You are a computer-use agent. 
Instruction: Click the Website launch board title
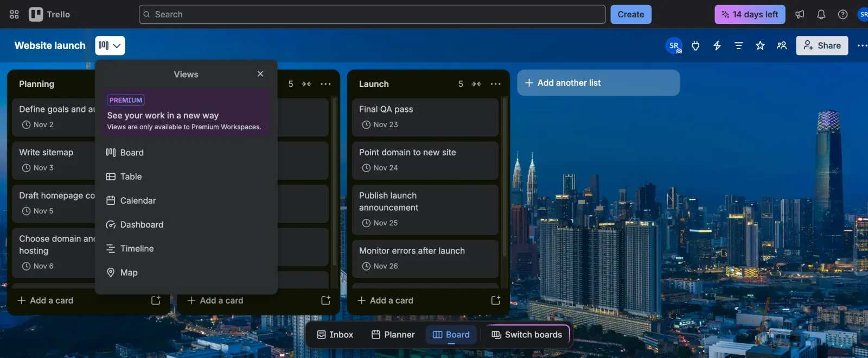50,46
